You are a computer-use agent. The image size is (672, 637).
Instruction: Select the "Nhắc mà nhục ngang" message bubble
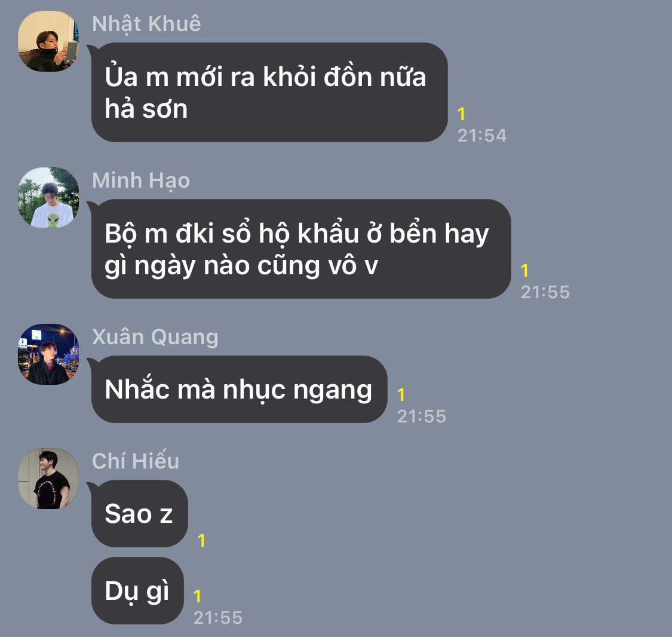[x=239, y=389]
